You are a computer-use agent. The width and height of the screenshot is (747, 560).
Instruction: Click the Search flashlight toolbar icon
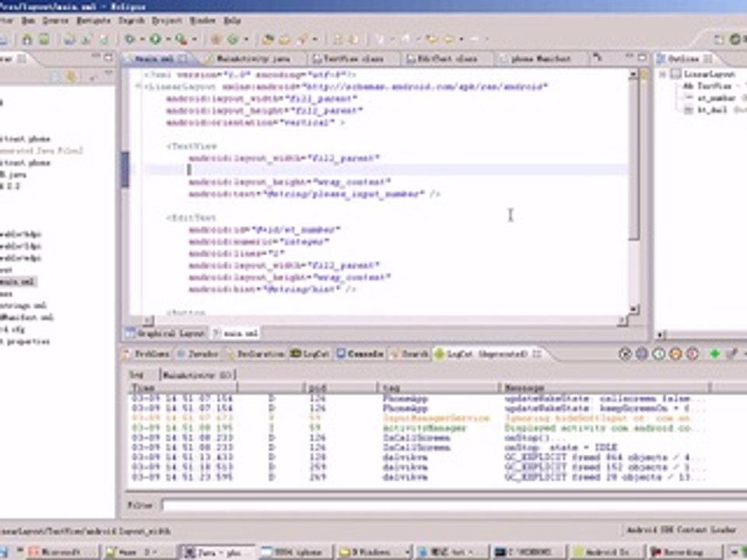coord(302,40)
